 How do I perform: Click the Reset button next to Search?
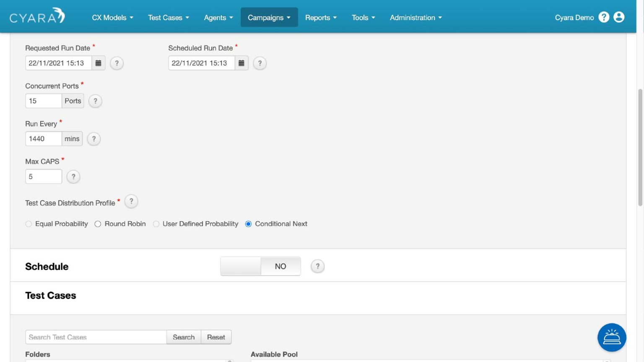coord(216,337)
